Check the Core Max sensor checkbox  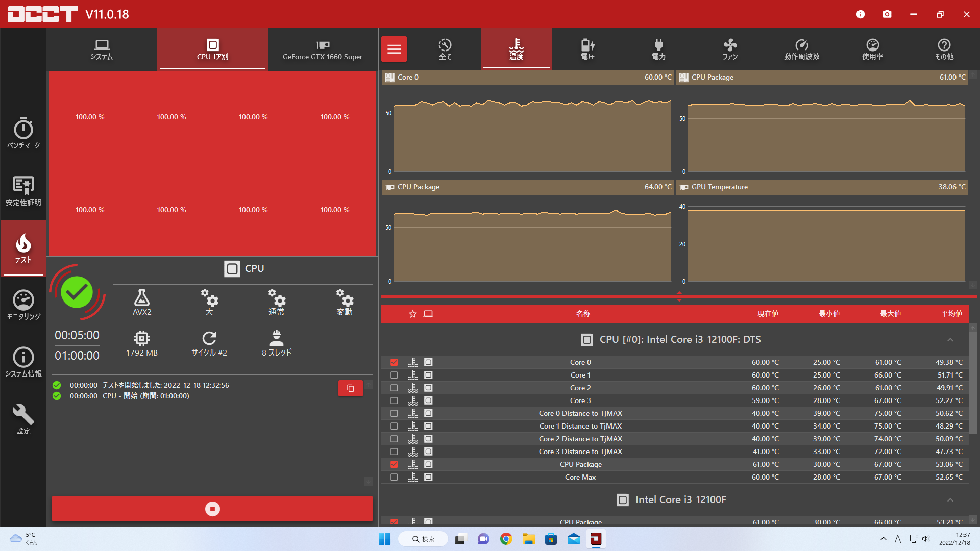pyautogui.click(x=394, y=477)
